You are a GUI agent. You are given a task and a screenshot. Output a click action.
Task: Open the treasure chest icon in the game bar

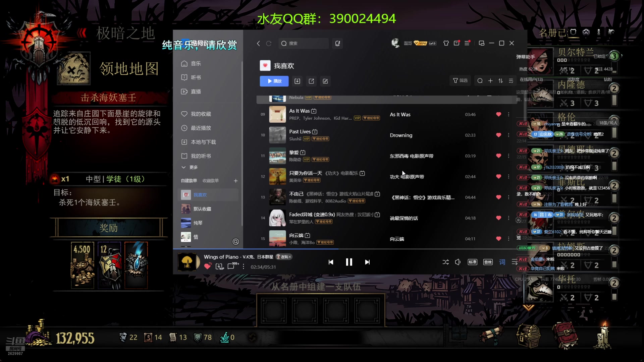tap(528, 336)
